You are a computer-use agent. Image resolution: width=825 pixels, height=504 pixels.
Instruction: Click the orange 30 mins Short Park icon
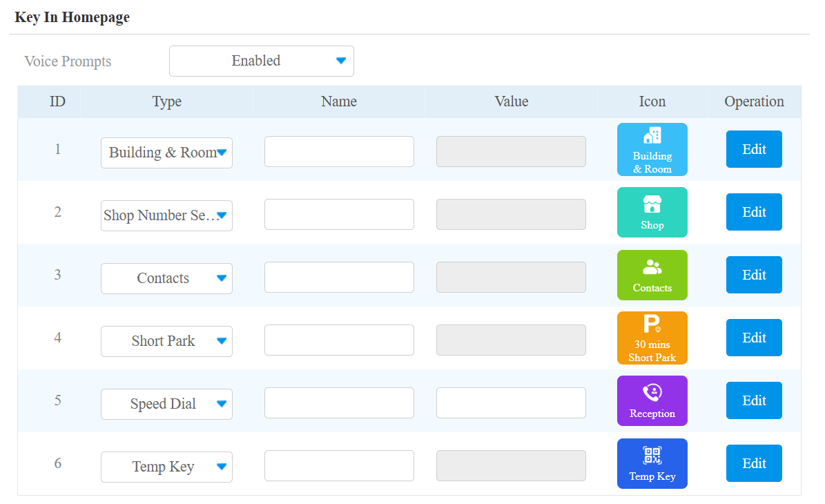point(652,338)
